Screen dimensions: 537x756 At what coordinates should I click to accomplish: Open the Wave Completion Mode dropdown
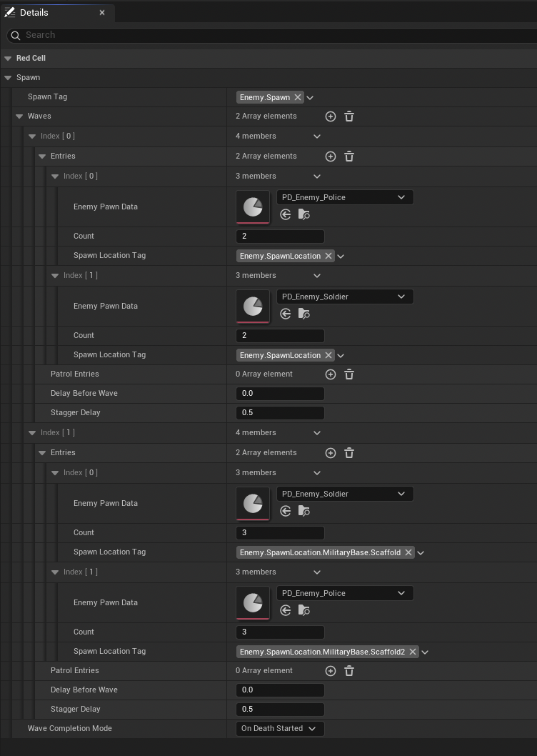click(280, 729)
